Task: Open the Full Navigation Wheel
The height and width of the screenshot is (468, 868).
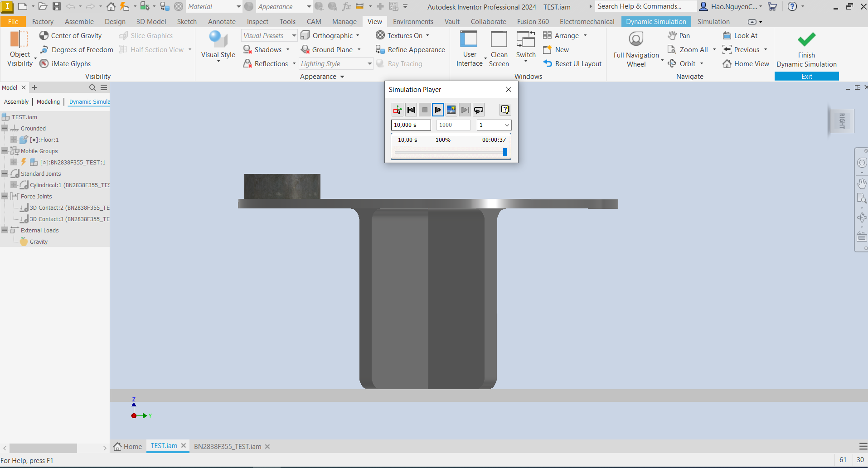Action: 636,40
